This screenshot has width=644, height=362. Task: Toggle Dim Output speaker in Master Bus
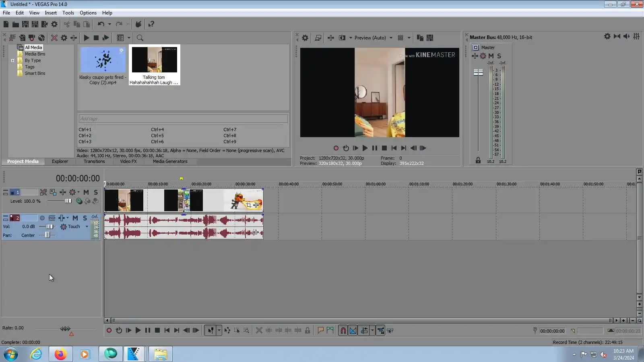pos(626,37)
